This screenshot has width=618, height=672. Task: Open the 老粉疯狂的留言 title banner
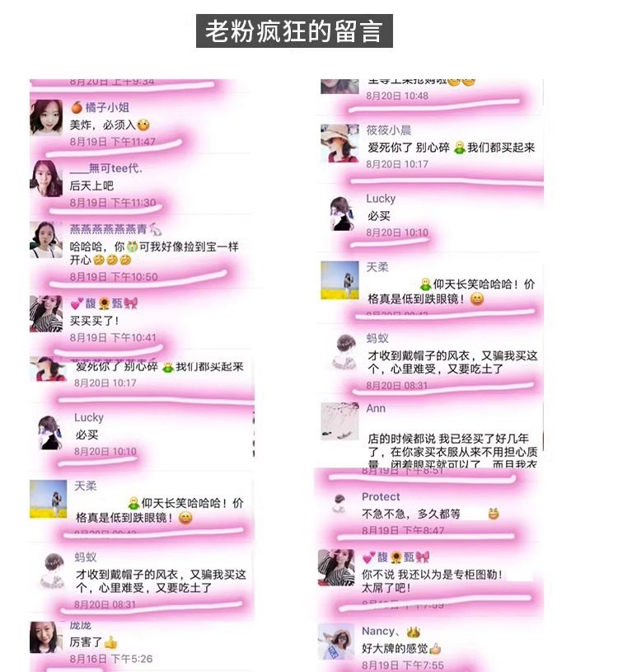pos(294,31)
